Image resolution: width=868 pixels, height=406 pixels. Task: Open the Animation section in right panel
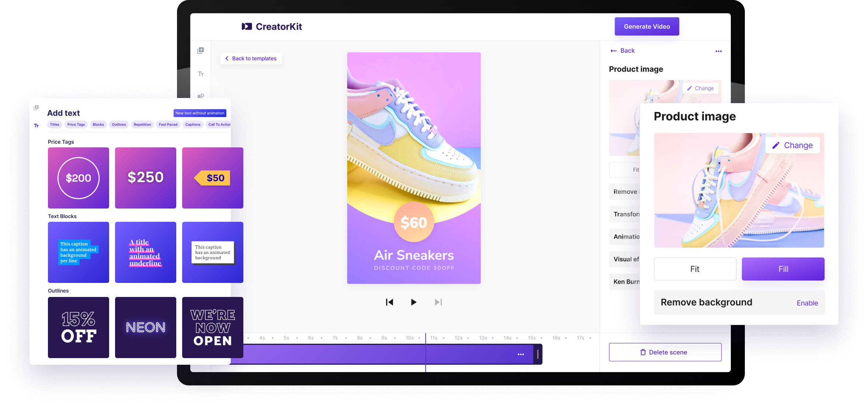[625, 237]
